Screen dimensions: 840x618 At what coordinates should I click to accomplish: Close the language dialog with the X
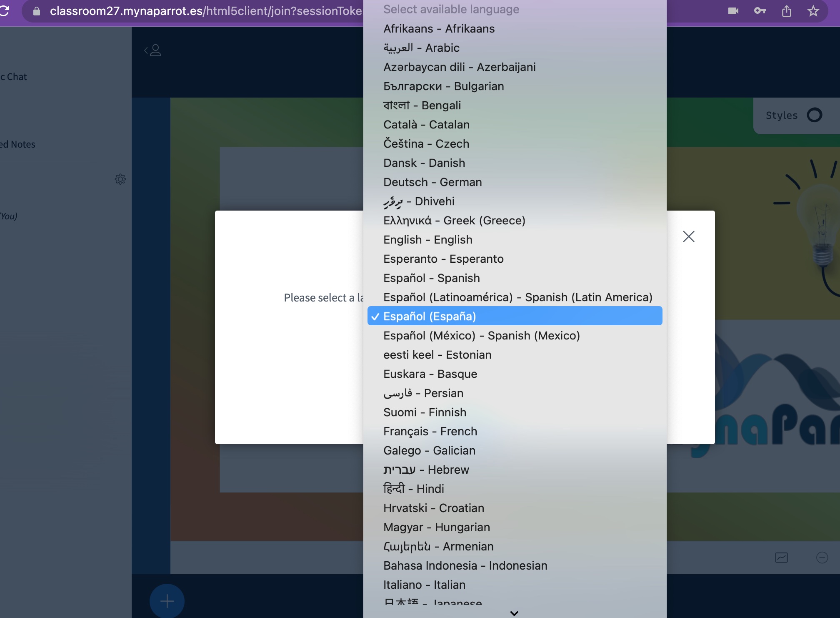[x=689, y=236]
